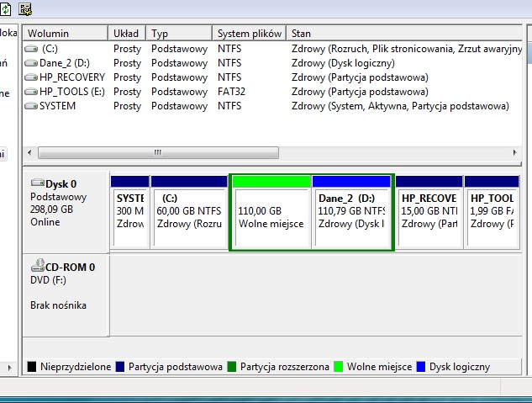Image resolution: width=532 pixels, height=403 pixels.
Task: Click the Dysk 0 disk icon
Action: point(37,183)
